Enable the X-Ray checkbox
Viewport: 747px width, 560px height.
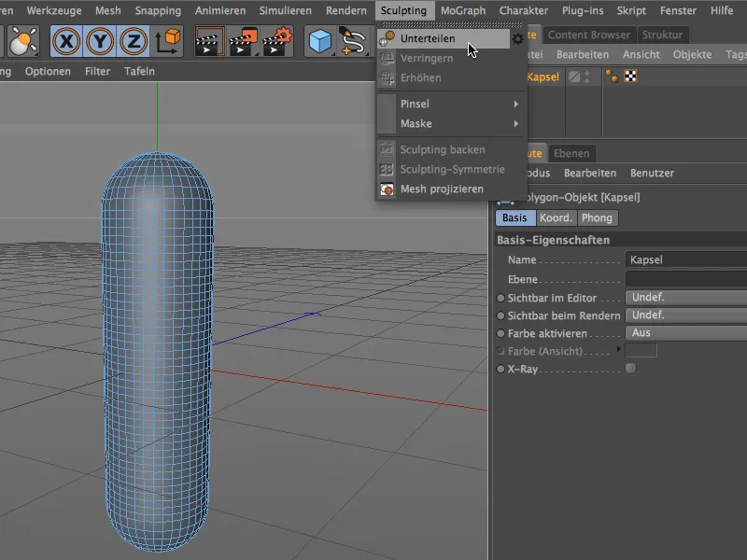pyautogui.click(x=630, y=368)
